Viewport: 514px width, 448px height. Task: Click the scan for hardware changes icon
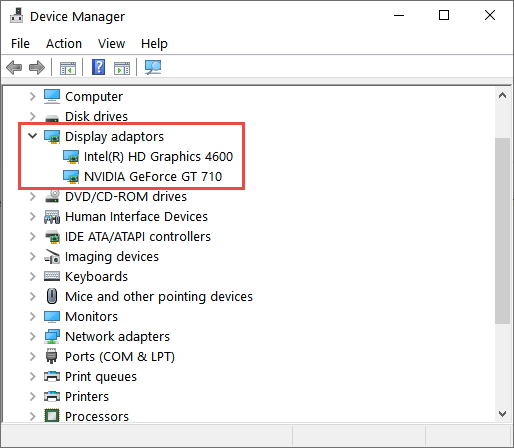click(x=153, y=67)
